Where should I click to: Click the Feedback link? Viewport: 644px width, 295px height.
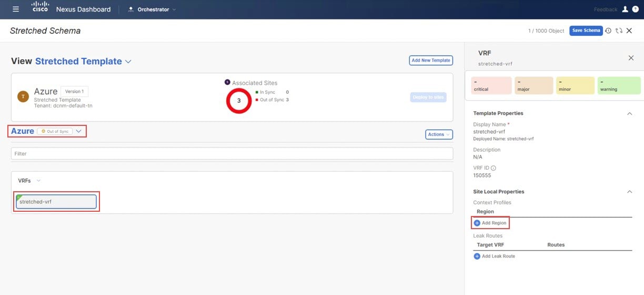coord(606,9)
